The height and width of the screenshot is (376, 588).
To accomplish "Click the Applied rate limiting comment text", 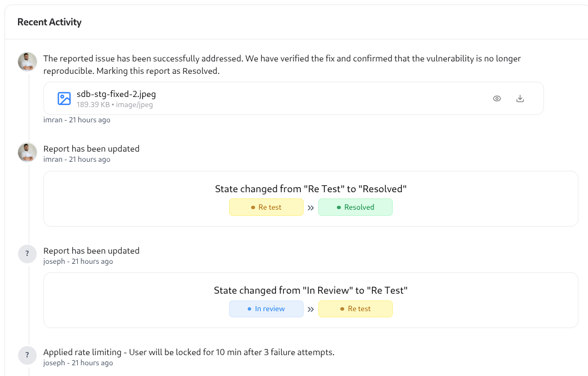I will pyautogui.click(x=188, y=352).
